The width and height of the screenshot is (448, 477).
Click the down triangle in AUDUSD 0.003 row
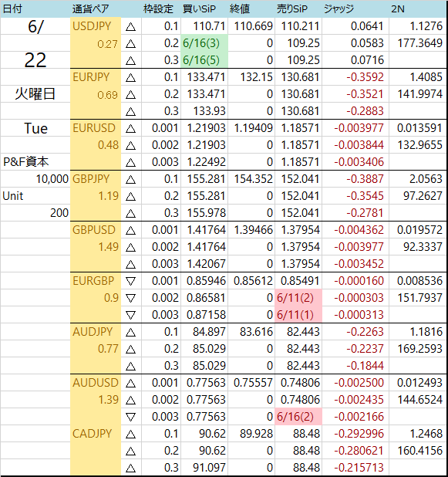coord(130,418)
